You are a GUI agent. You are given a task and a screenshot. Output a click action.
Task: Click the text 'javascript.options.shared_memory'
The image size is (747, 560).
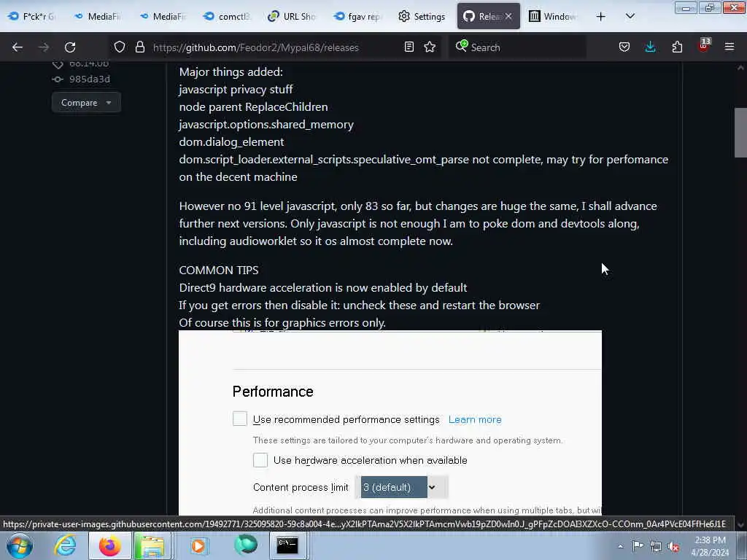[x=266, y=124]
